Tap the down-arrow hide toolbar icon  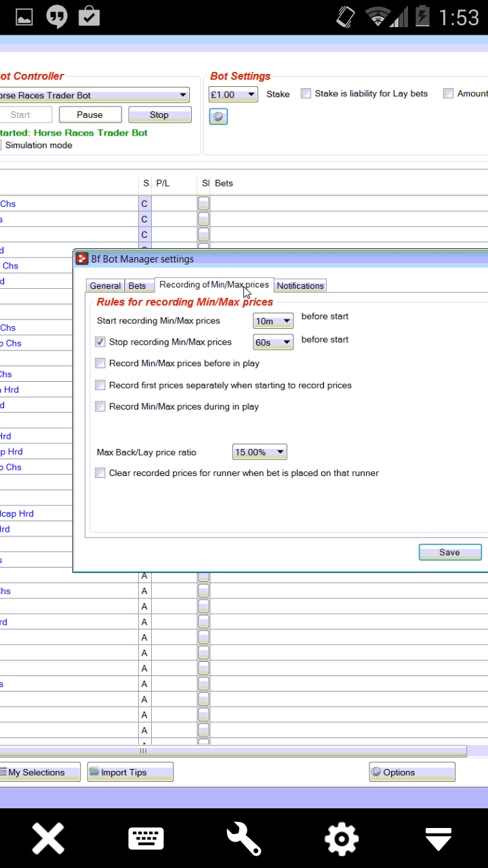439,840
